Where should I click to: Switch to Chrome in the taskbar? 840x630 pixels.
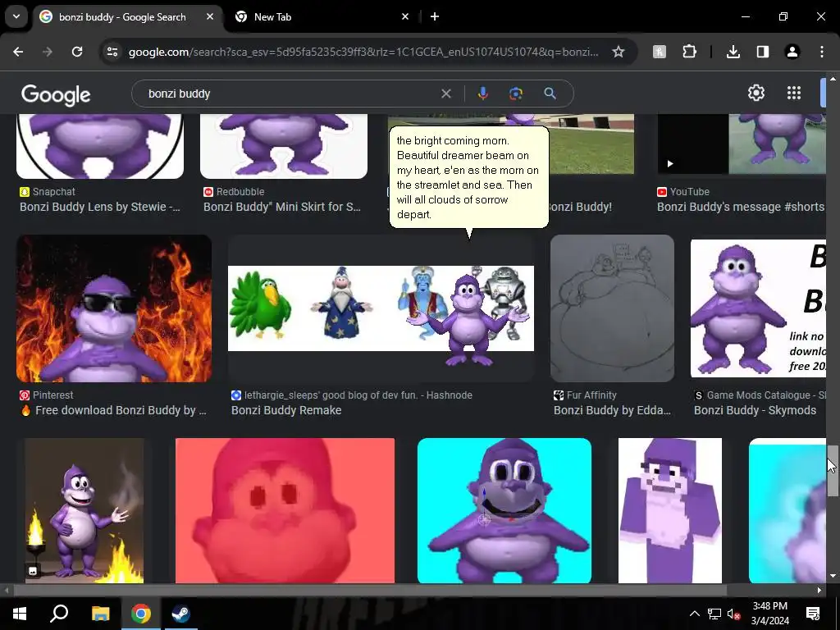click(x=141, y=614)
